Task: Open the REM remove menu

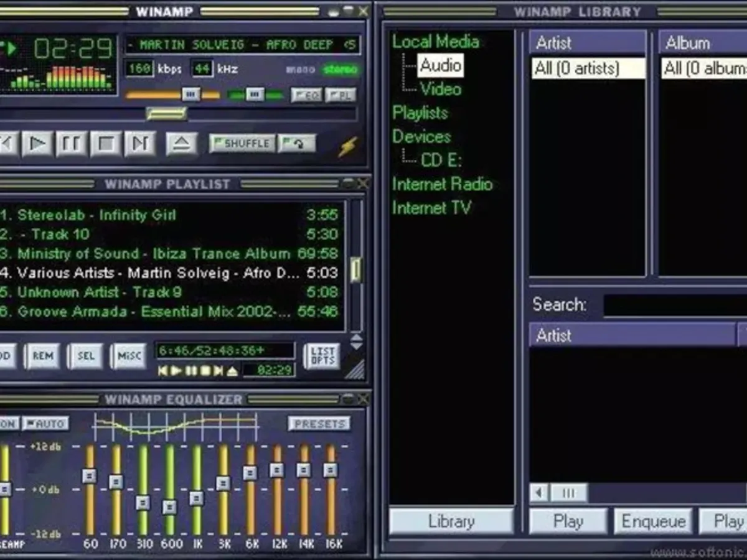Action: [x=42, y=356]
